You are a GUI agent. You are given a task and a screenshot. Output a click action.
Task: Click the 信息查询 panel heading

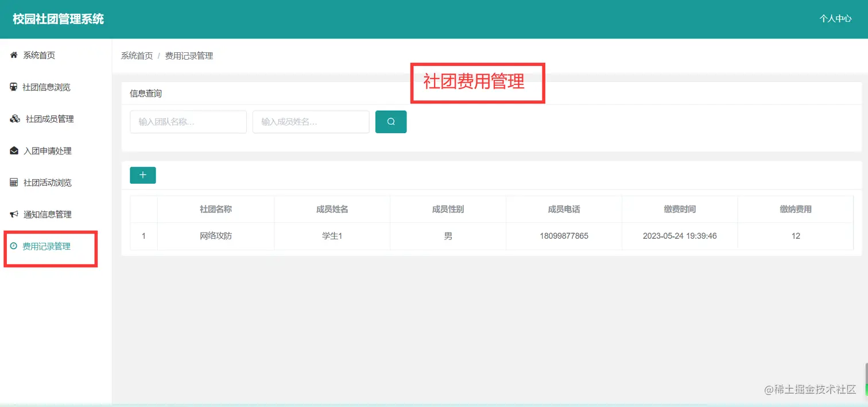[146, 94]
